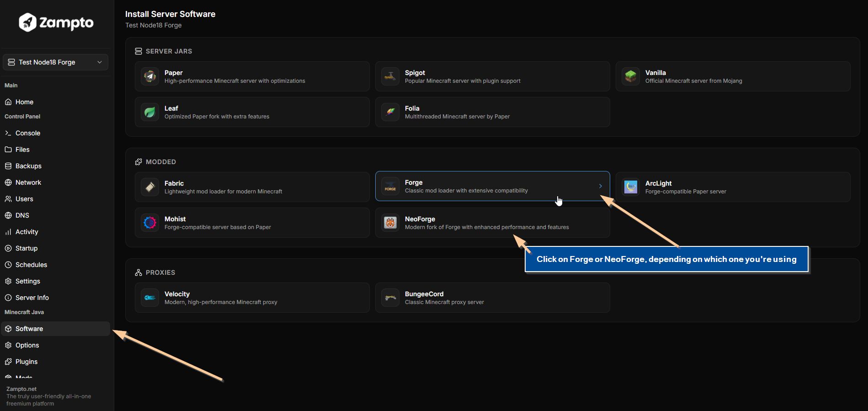Image resolution: width=868 pixels, height=411 pixels.
Task: Open the Console page
Action: [55, 133]
